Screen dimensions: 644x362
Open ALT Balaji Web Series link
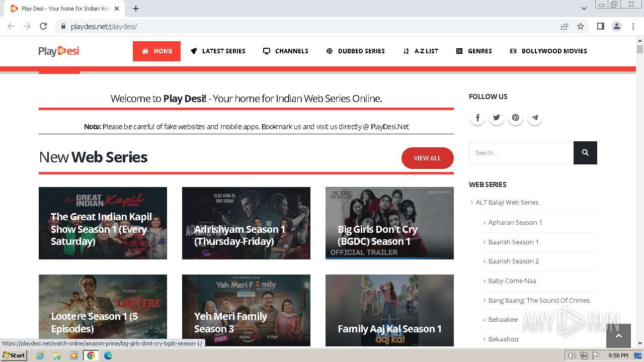tap(507, 202)
